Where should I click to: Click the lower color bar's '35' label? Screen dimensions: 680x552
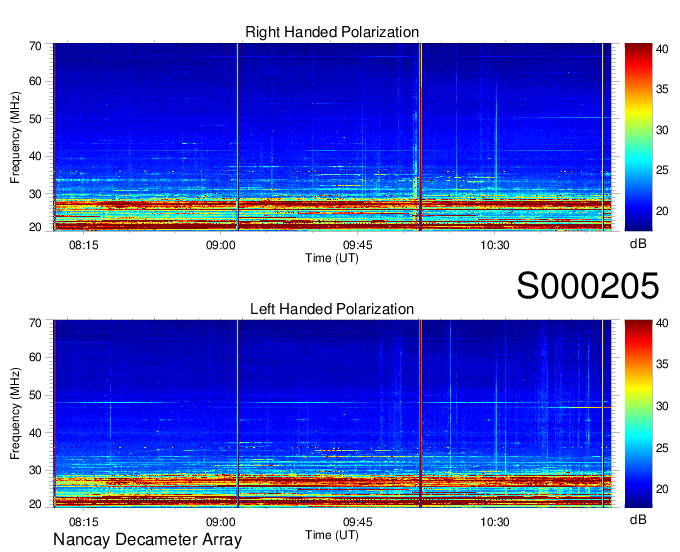pyautogui.click(x=662, y=364)
